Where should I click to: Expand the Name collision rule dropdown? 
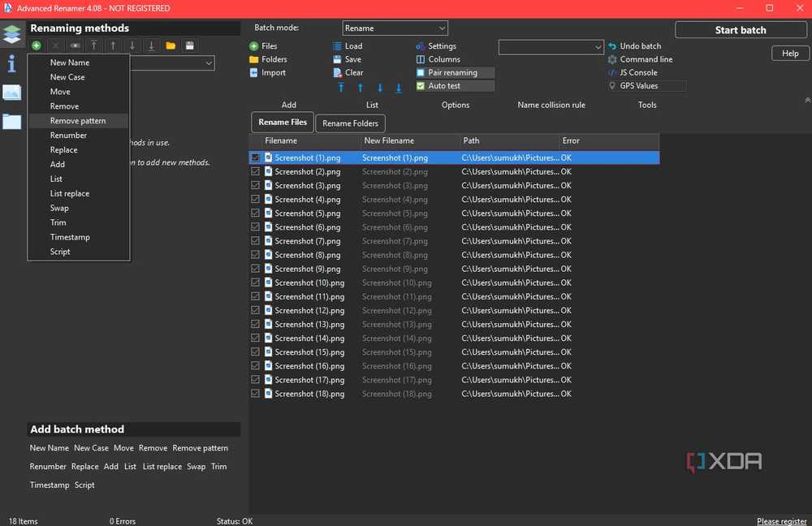551,47
